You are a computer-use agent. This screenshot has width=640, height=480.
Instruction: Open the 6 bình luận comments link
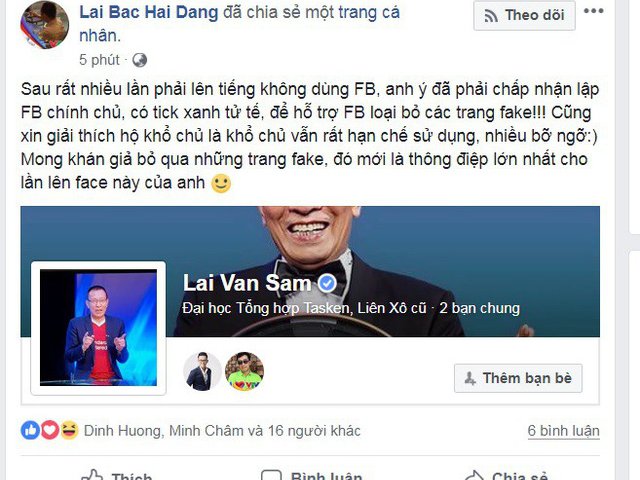564,431
